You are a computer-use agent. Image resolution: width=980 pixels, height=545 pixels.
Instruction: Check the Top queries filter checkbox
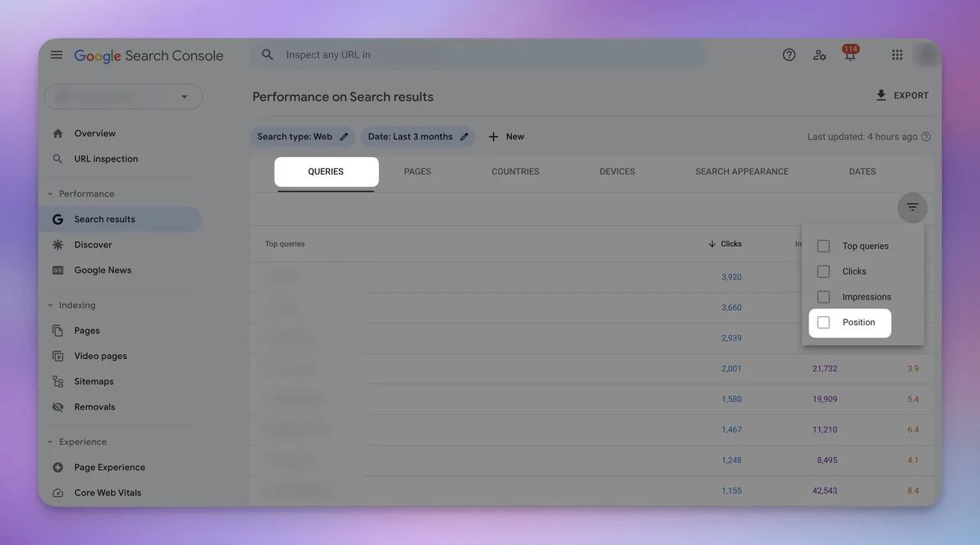[824, 246]
